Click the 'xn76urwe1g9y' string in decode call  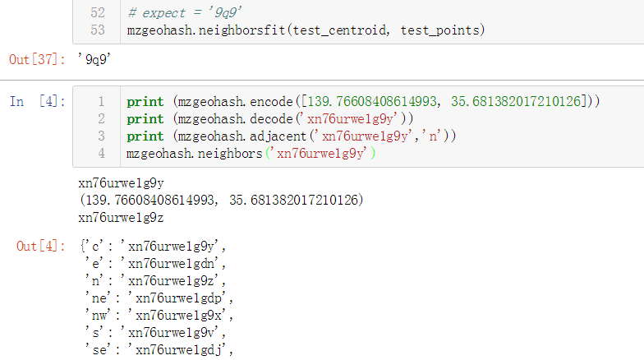coord(350,118)
